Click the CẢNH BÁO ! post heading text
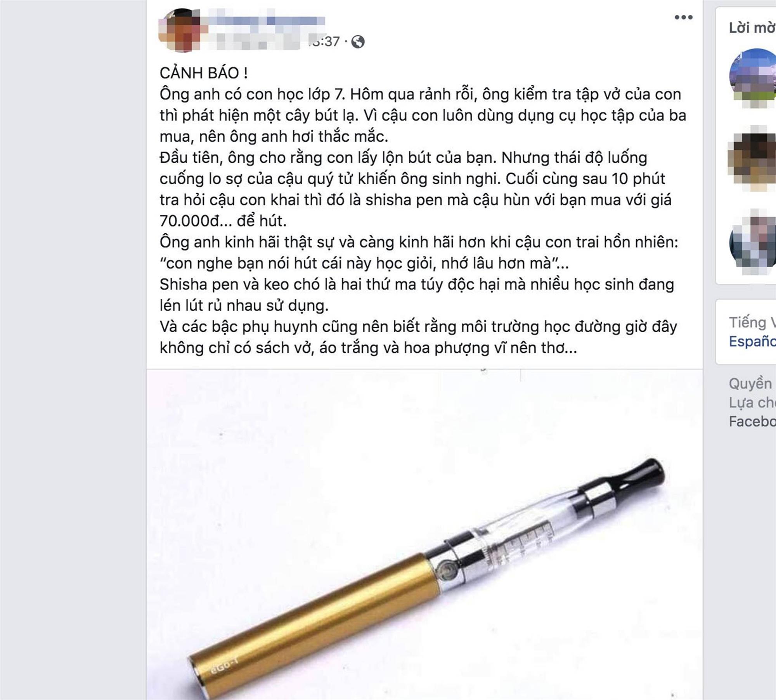Image resolution: width=776 pixels, height=700 pixels. pyautogui.click(x=204, y=73)
